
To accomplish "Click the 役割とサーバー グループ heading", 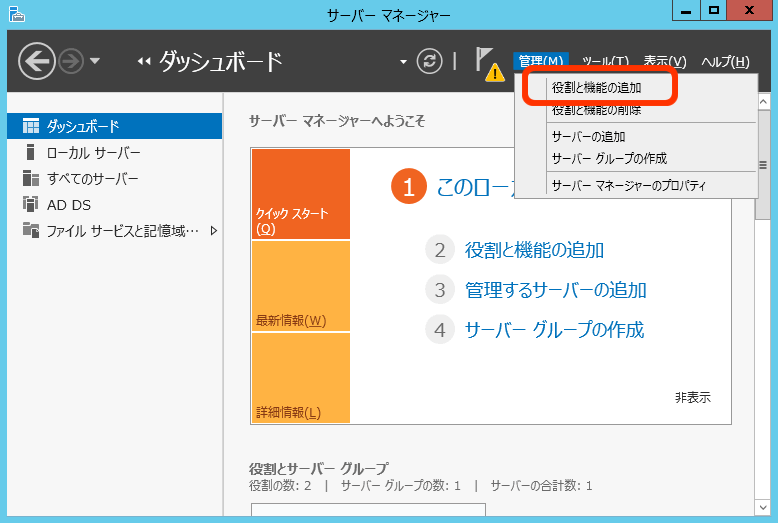I will point(319,468).
